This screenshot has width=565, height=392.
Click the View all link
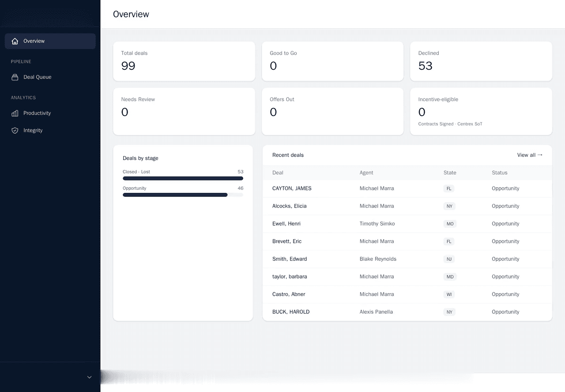(x=530, y=155)
